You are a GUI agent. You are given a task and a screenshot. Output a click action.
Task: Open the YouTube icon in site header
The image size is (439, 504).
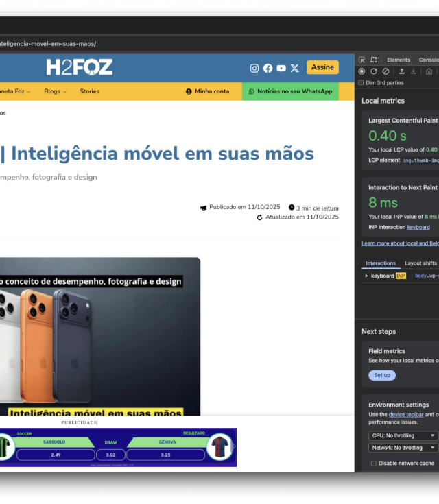tap(281, 68)
